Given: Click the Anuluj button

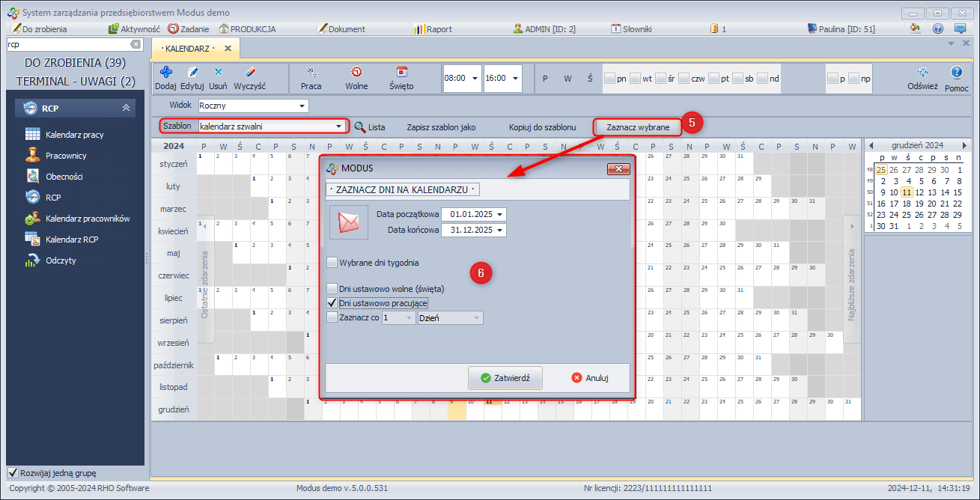Looking at the screenshot, I should click(x=589, y=378).
